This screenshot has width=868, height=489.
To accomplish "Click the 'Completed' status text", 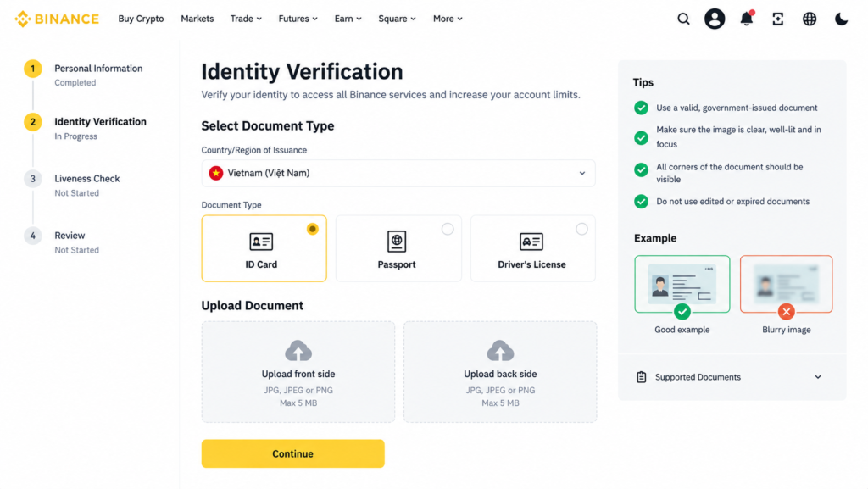I will coord(75,83).
